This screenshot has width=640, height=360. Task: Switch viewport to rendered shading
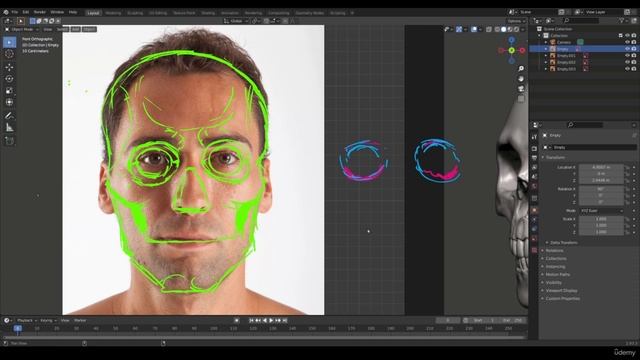click(x=517, y=29)
